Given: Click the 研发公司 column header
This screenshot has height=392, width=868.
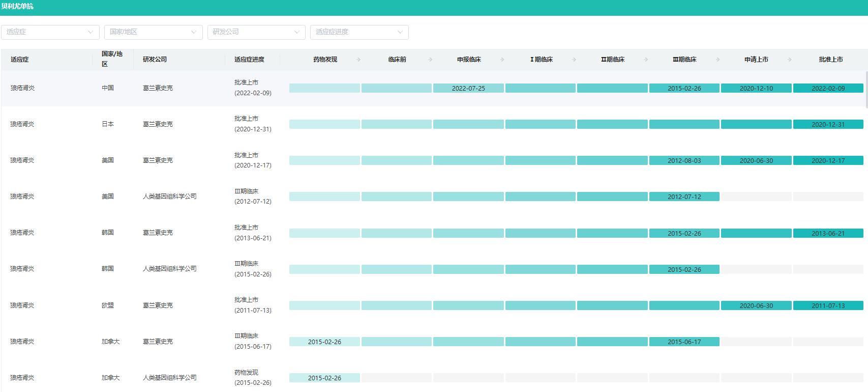Looking at the screenshot, I should pos(155,60).
